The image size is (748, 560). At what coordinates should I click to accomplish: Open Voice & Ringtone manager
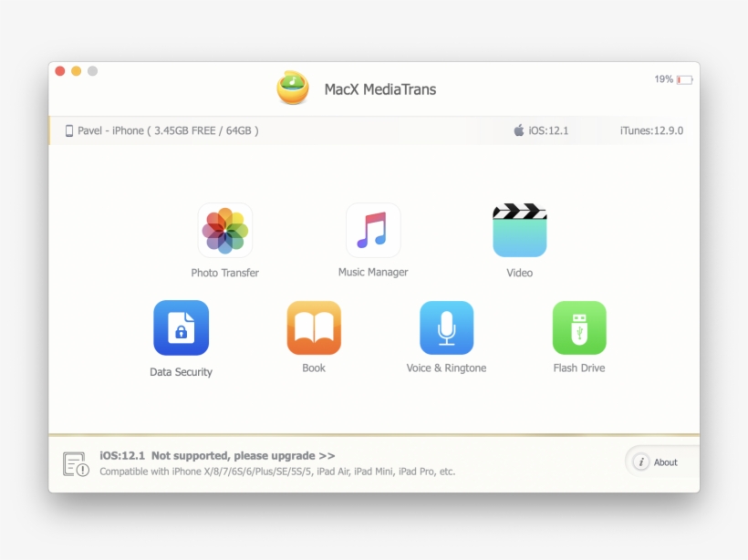(446, 327)
